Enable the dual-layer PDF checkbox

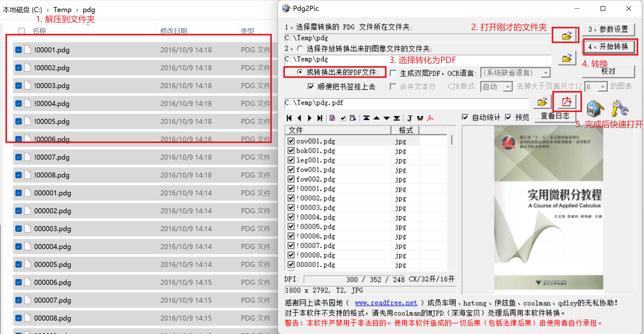tap(394, 73)
